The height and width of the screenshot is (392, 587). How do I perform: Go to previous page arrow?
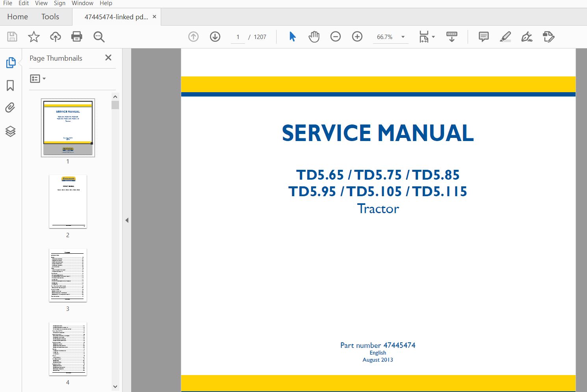tap(193, 37)
